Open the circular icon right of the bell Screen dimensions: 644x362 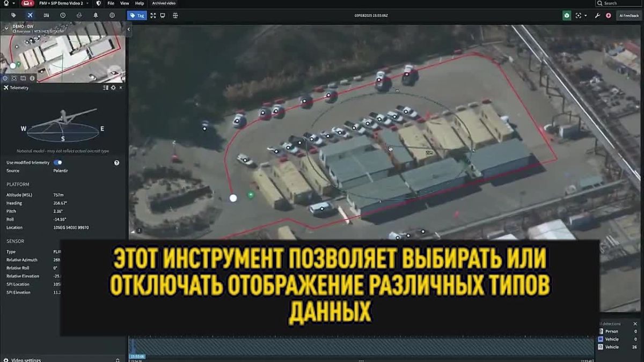112,16
